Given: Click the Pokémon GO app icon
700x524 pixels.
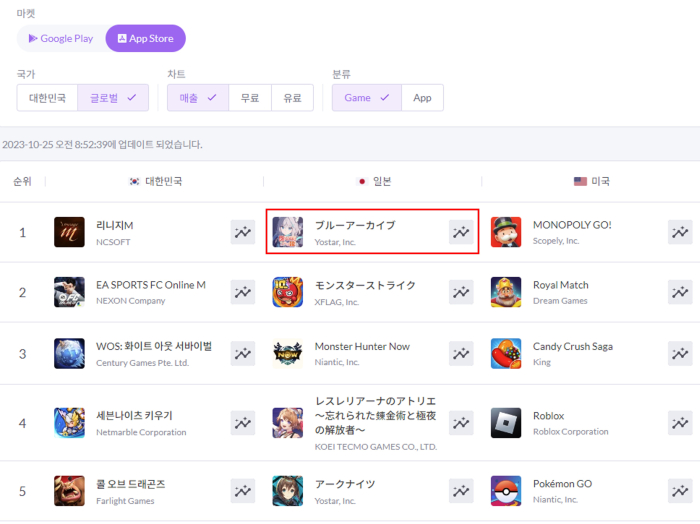Looking at the screenshot, I should pos(506,491).
